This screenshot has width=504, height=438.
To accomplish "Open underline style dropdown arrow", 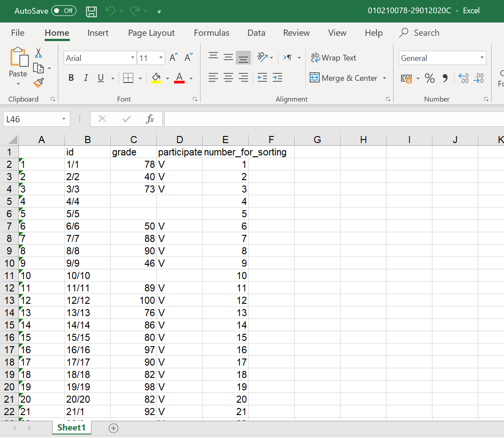I will [113, 78].
